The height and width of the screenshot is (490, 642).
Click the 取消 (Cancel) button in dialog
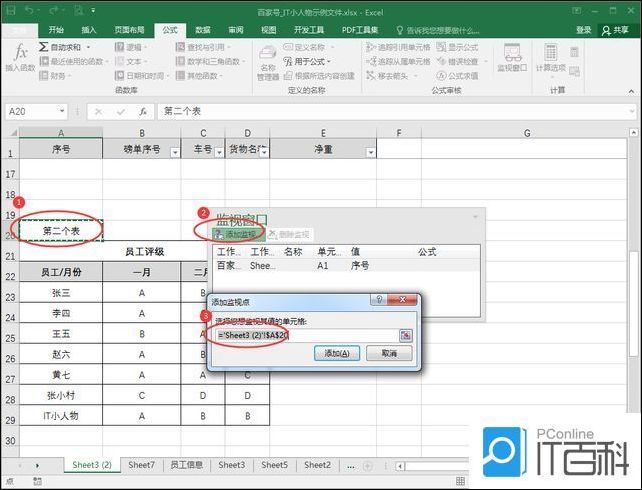tap(388, 353)
